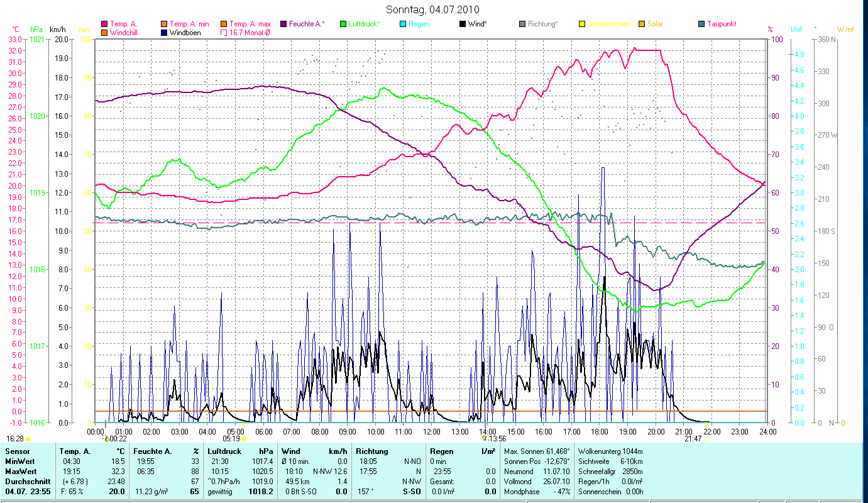This screenshot has width=868, height=503.
Task: Click the 12:00 label on the time axis
Action: click(x=431, y=431)
